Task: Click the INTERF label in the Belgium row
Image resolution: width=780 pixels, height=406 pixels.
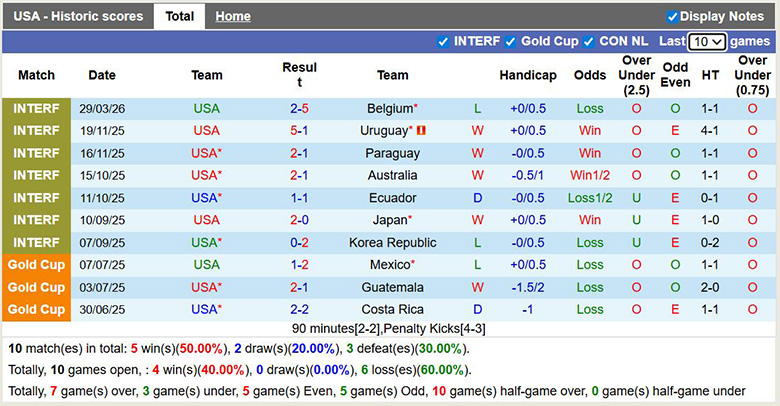Action: click(x=37, y=108)
